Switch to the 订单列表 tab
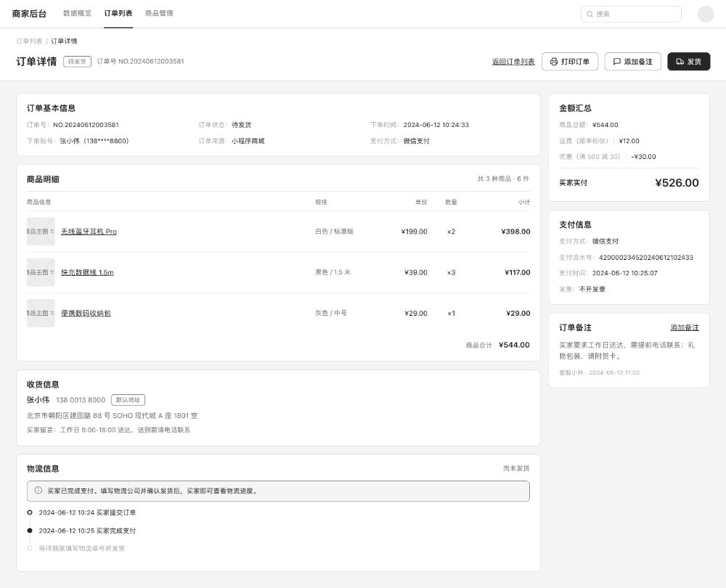 (x=118, y=13)
